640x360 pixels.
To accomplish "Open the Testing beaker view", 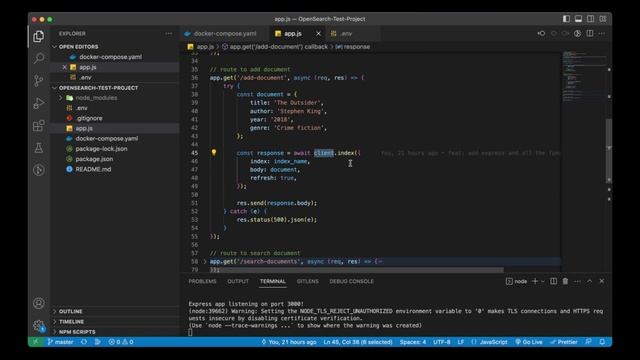I will 39,148.
